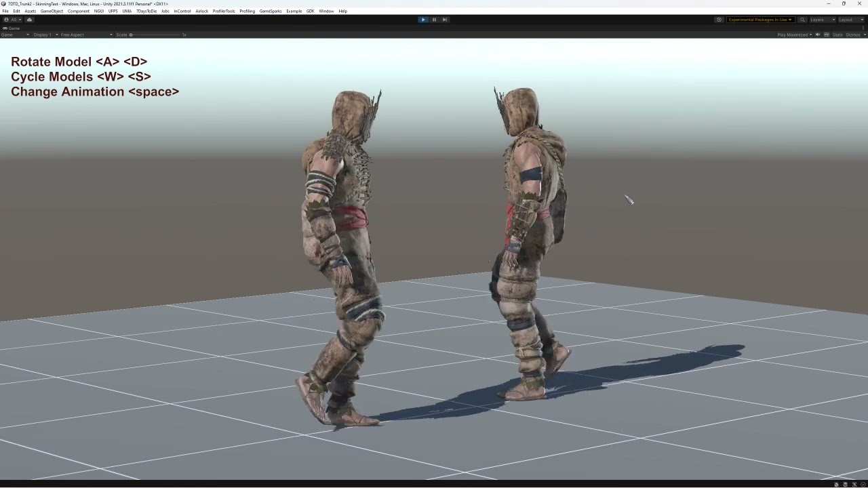
Task: Minimize the Unity editor window
Action: 828,3
